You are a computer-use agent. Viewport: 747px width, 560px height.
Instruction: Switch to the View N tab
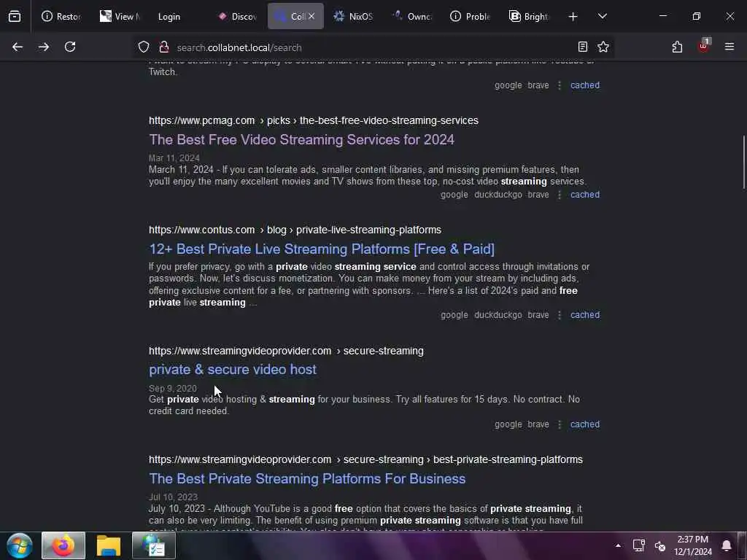coord(120,17)
